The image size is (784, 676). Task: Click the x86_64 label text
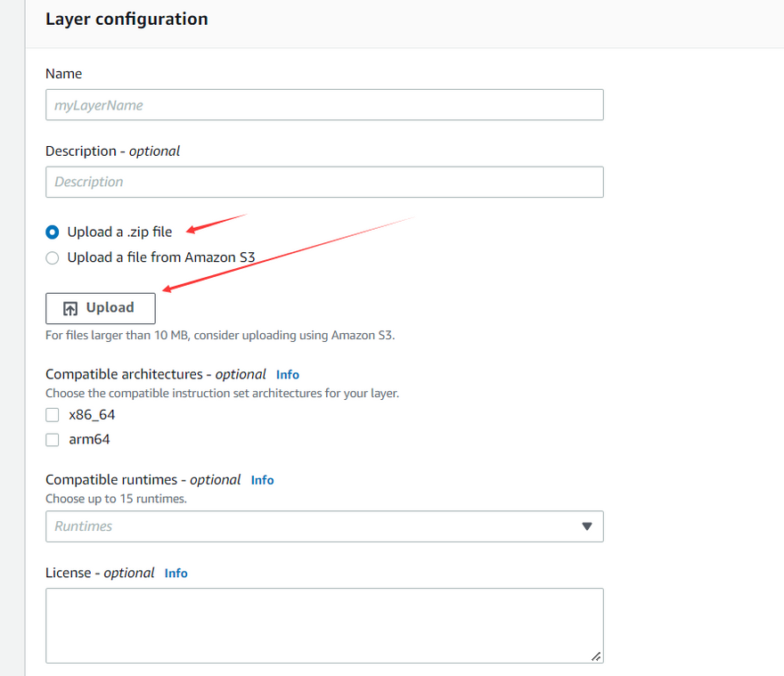pyautogui.click(x=92, y=415)
